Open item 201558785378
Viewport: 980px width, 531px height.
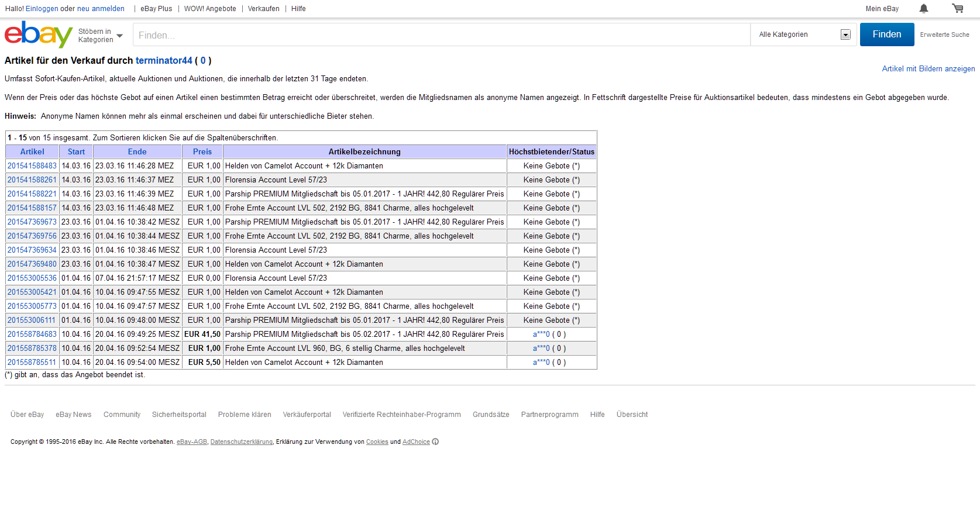[32, 349]
